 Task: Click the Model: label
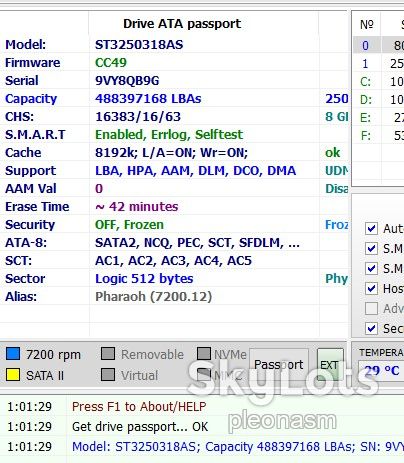click(x=26, y=45)
